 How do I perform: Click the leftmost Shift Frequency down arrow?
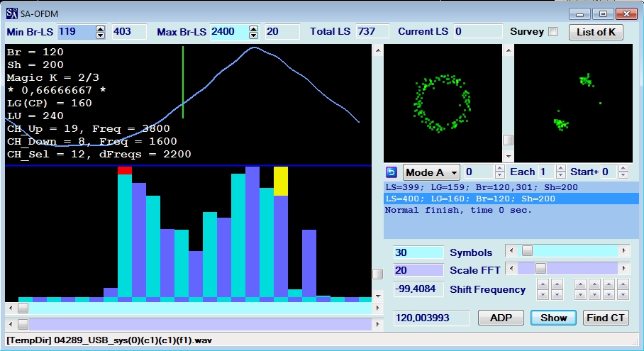click(543, 294)
